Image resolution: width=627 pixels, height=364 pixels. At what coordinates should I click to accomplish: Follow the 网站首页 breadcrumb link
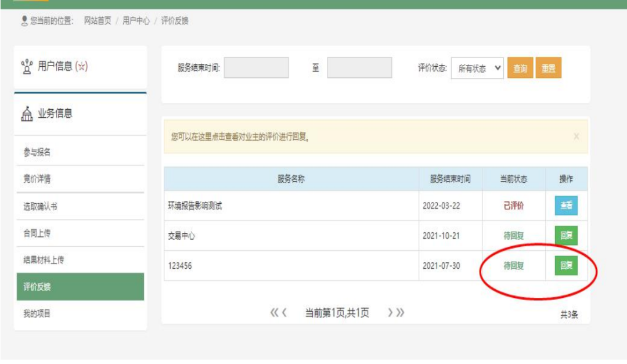[x=98, y=21]
